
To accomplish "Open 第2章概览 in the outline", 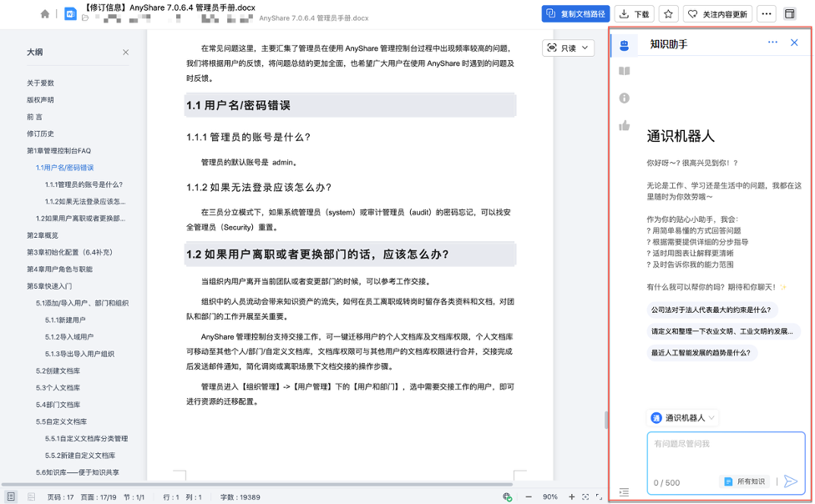I will click(x=43, y=235).
